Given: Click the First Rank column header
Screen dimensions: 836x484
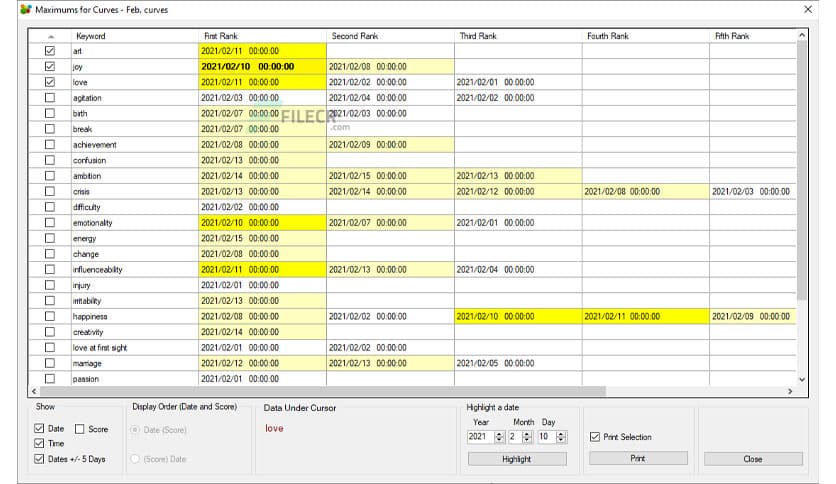Looking at the screenshot, I should 262,36.
